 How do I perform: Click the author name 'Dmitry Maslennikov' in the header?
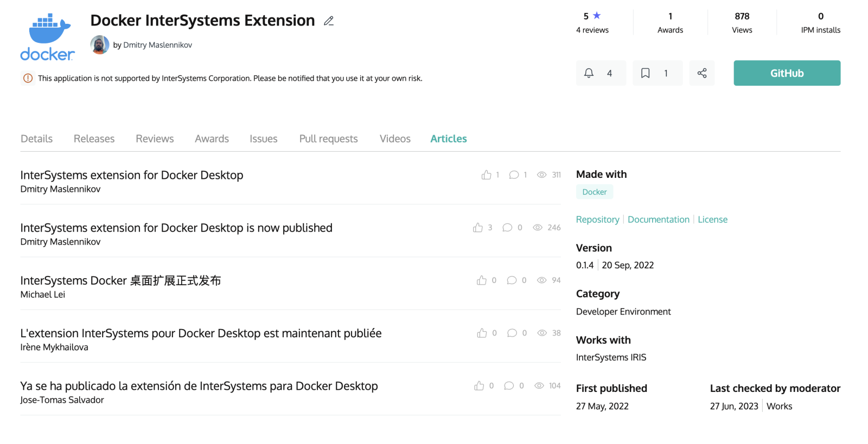tap(158, 45)
